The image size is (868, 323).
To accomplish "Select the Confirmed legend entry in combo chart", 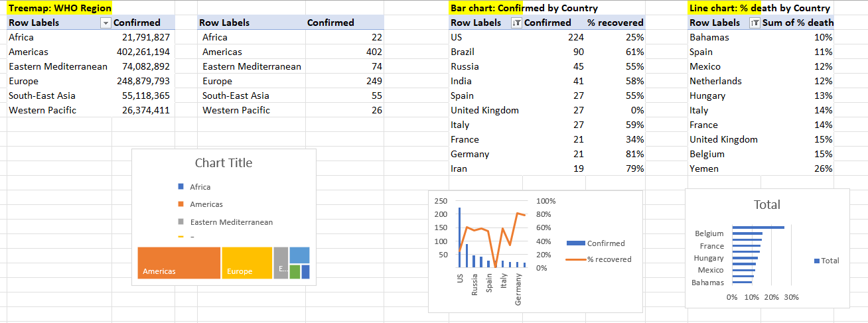I will point(605,243).
